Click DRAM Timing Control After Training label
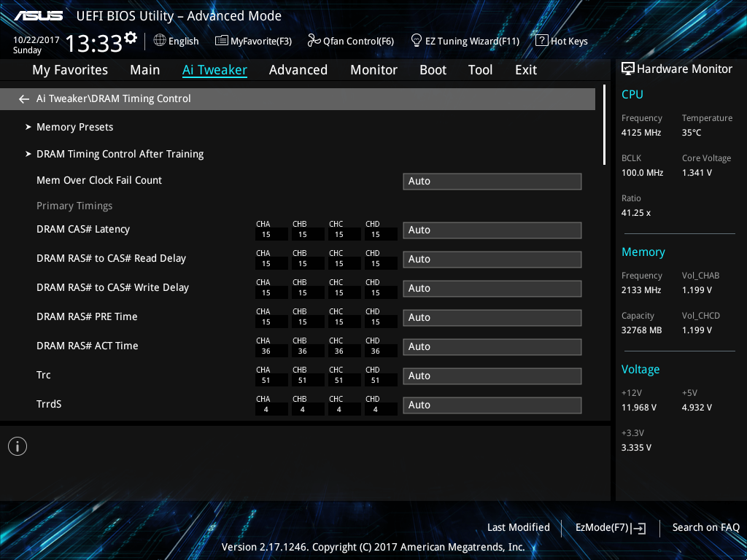Viewport: 747px width, 560px height. tap(120, 154)
